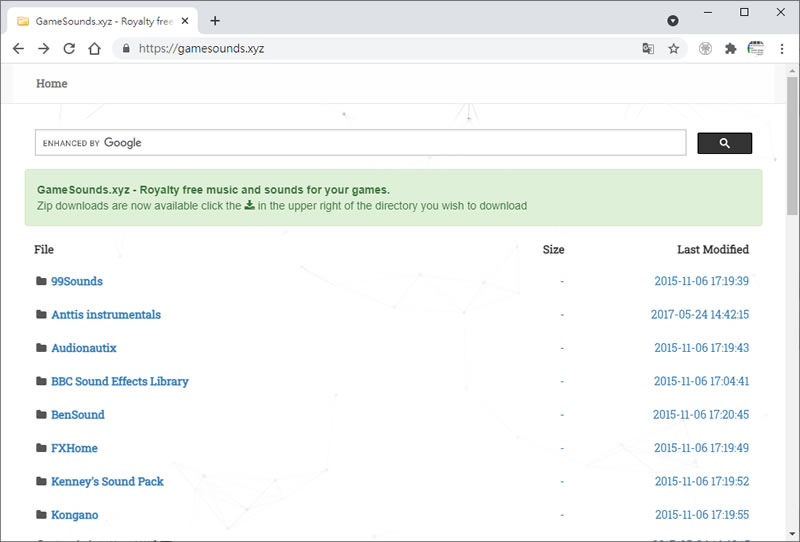Screen dimensions: 800x542
Task: Open the Kongano folder
Action: (74, 514)
